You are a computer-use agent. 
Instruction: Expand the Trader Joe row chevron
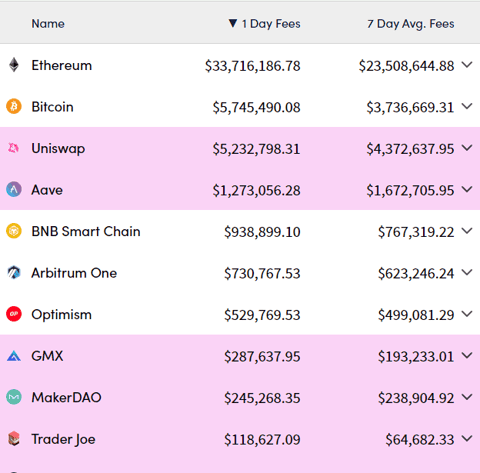[467, 439]
